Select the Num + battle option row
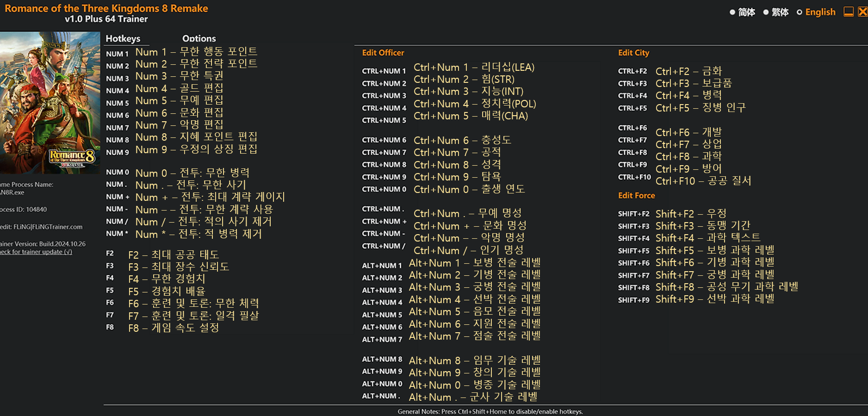Viewport: 868px width, 416px height. click(210, 197)
